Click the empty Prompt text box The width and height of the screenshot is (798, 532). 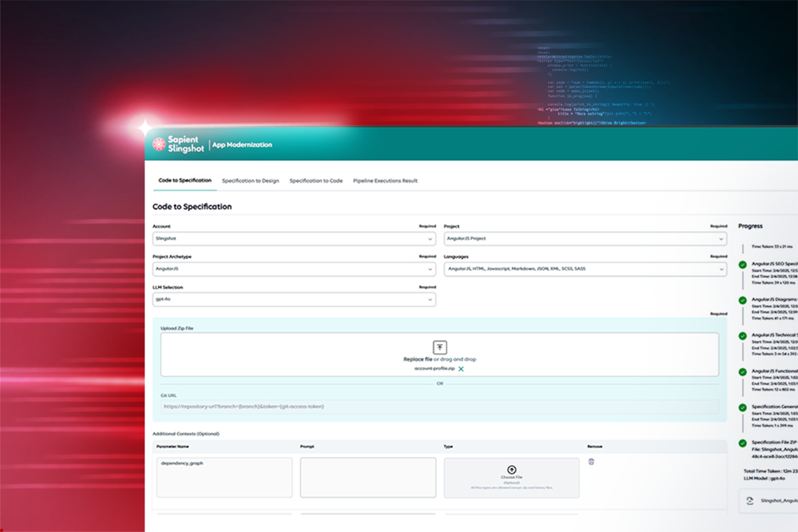(x=368, y=477)
